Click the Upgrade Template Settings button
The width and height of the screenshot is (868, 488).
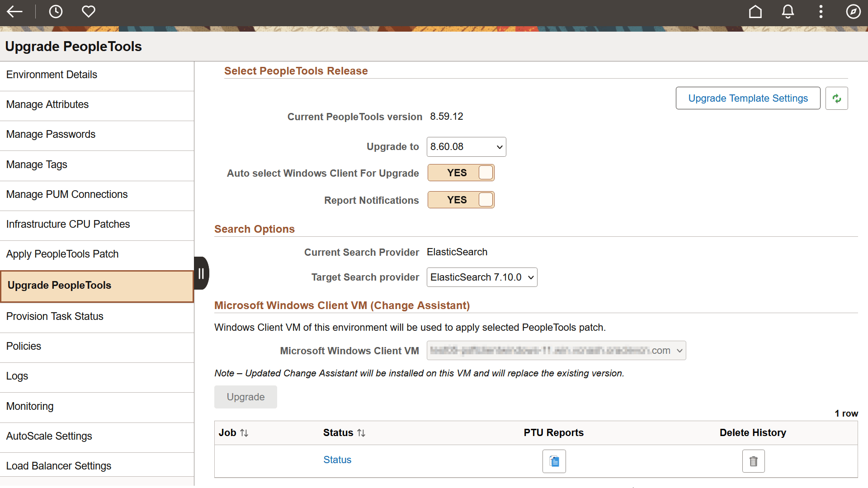point(748,98)
